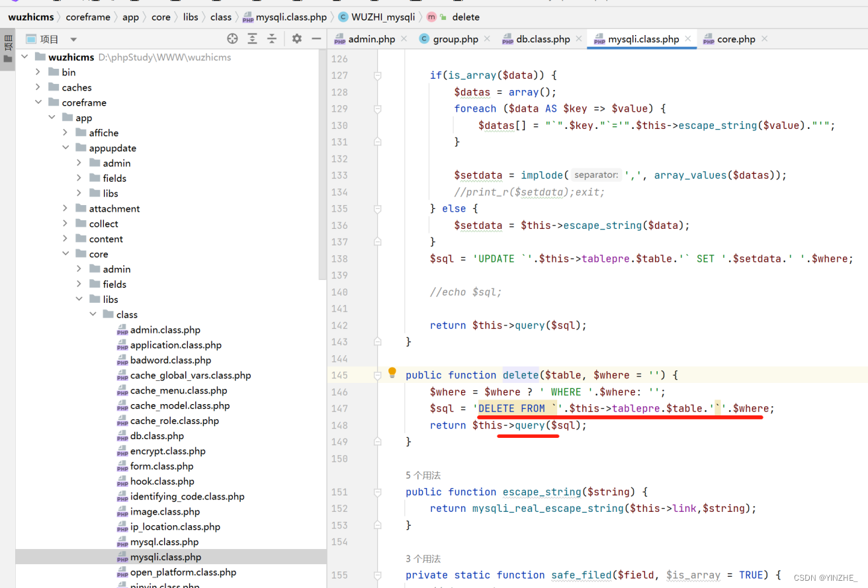The image size is (868, 588).
Task: Click fold end marker at line 143
Action: (377, 342)
